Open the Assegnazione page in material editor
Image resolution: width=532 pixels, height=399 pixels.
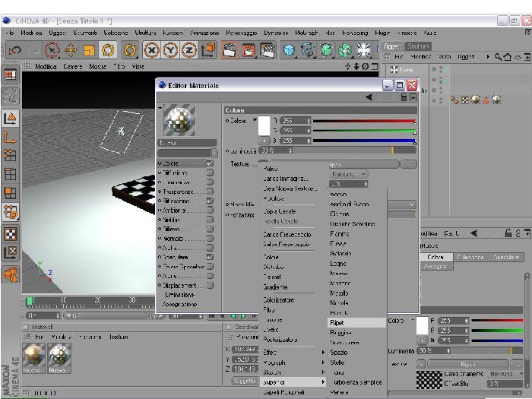179,304
